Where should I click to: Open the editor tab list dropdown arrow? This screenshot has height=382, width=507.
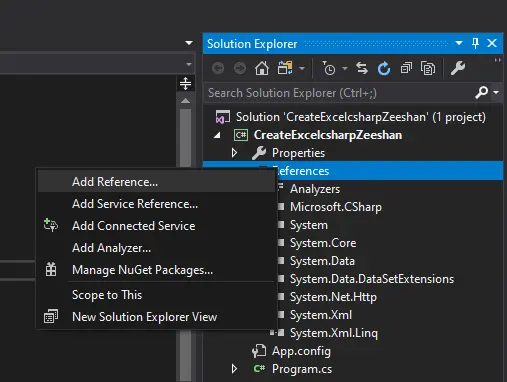coord(189,43)
